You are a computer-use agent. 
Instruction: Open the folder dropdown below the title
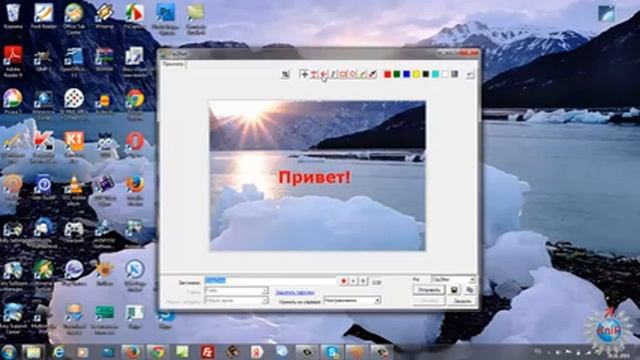236,291
